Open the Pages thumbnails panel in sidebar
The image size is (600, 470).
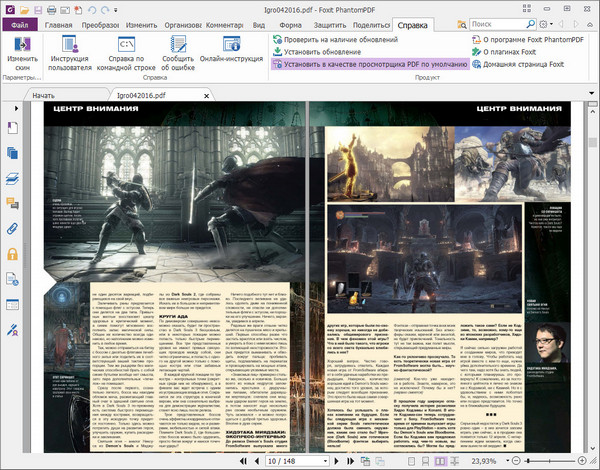[x=13, y=152]
